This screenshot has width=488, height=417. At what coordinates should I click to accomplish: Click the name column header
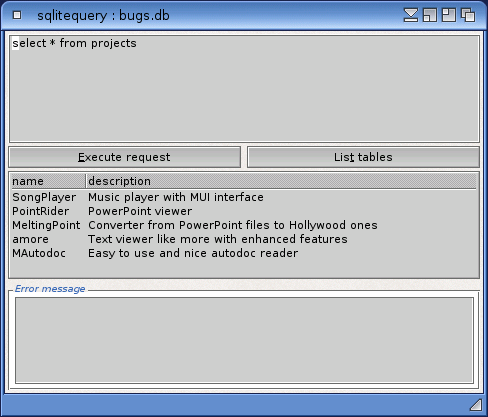pos(48,181)
